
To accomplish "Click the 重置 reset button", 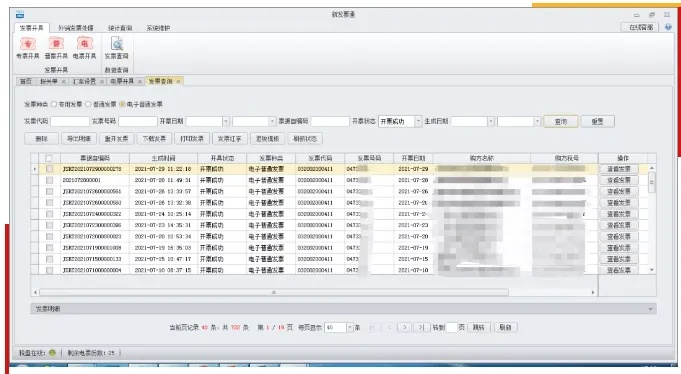I will click(x=598, y=122).
